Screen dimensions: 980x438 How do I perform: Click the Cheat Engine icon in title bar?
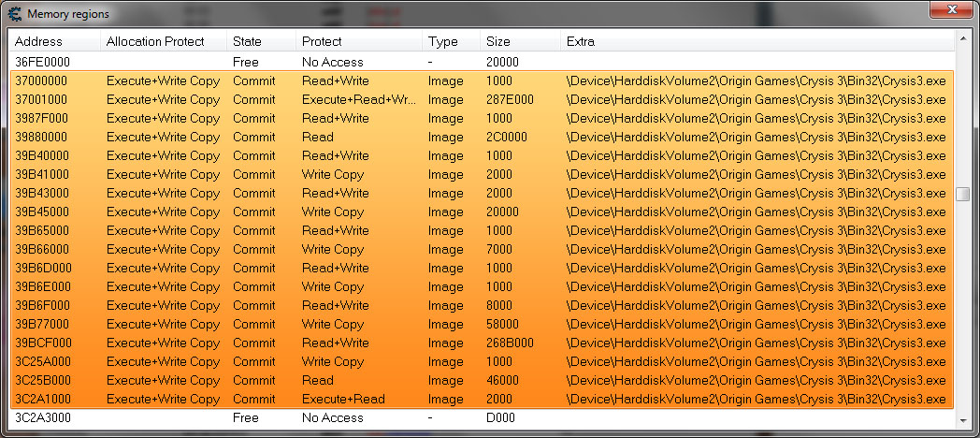coord(14,14)
